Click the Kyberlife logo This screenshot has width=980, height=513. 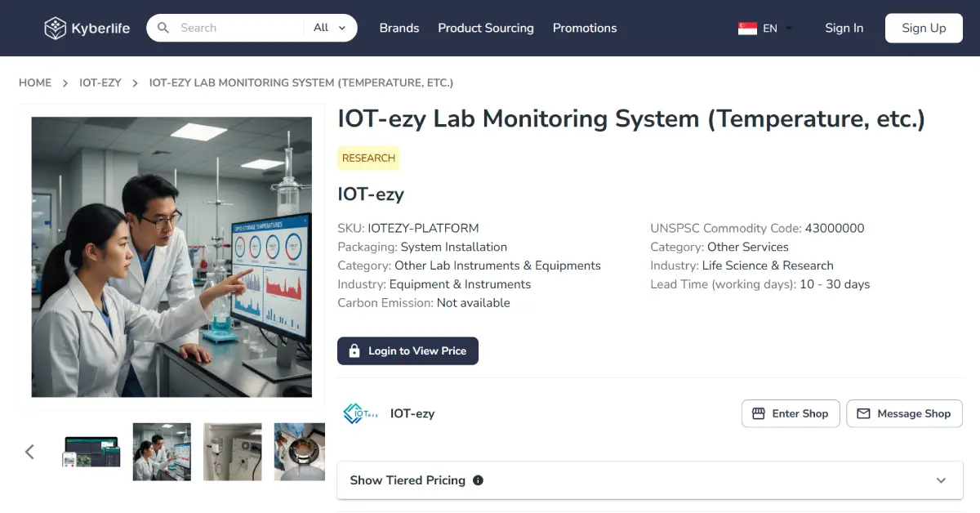[x=87, y=28]
